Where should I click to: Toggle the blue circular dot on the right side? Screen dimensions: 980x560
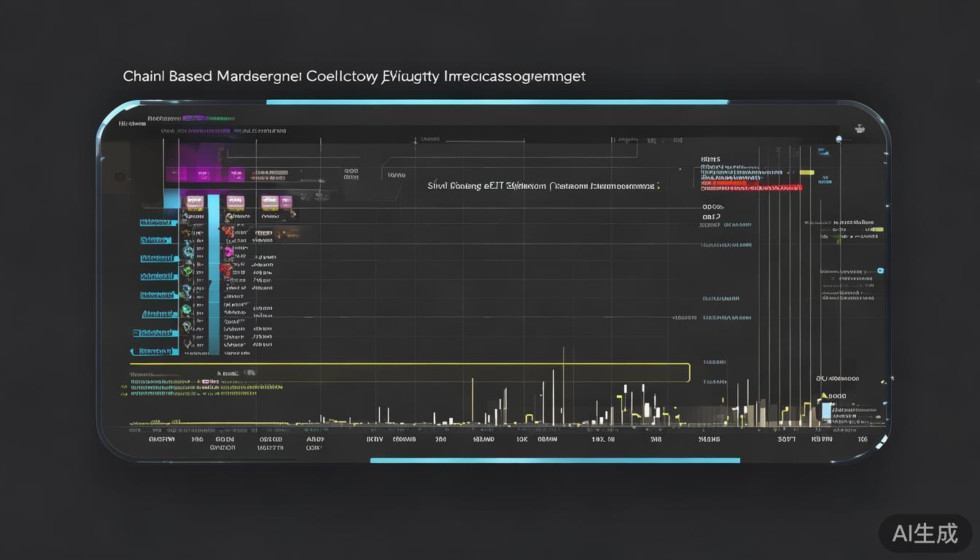[x=881, y=271]
